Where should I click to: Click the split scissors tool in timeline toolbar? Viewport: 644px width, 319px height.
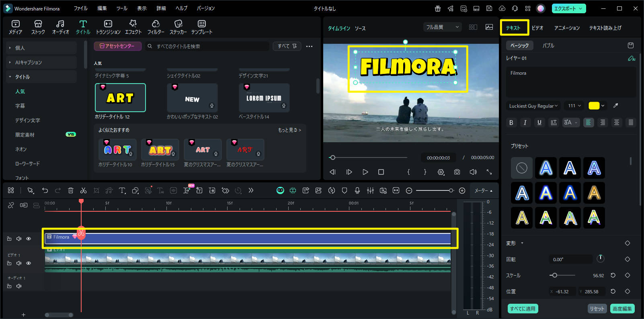(x=83, y=190)
